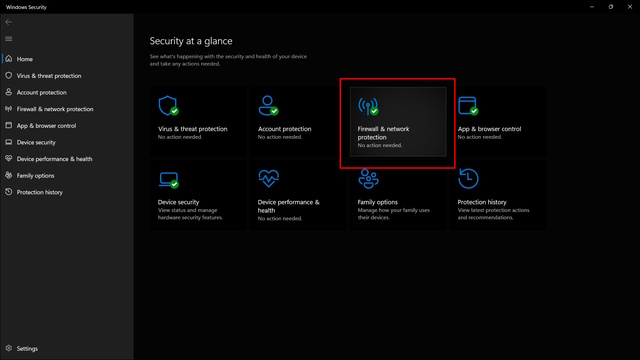
Task: Click the Home house icon in sidebar
Action: point(9,59)
